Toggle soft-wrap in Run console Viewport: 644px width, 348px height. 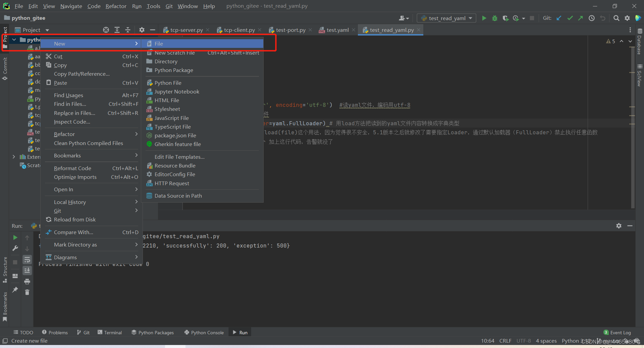tap(27, 260)
